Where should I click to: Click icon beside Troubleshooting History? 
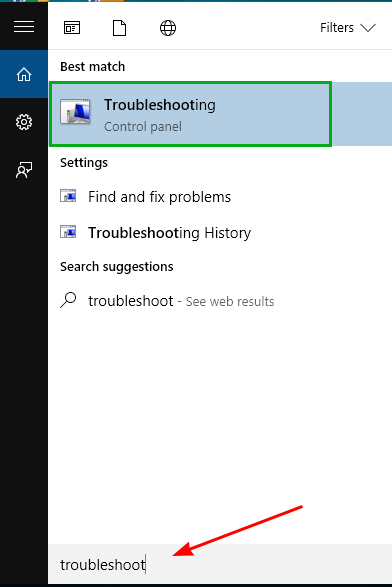68,232
